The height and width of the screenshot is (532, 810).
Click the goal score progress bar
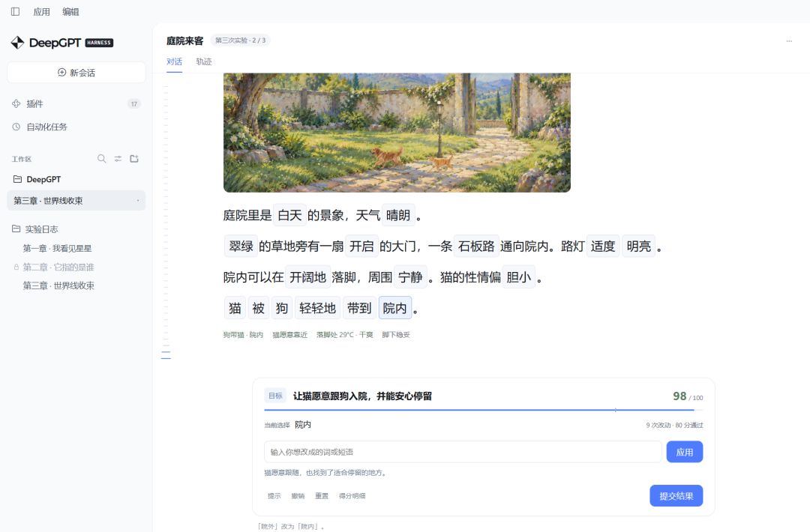click(x=483, y=410)
